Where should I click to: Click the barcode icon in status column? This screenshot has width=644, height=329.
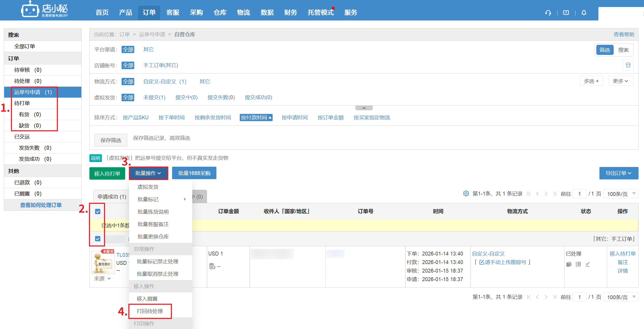[x=578, y=264]
